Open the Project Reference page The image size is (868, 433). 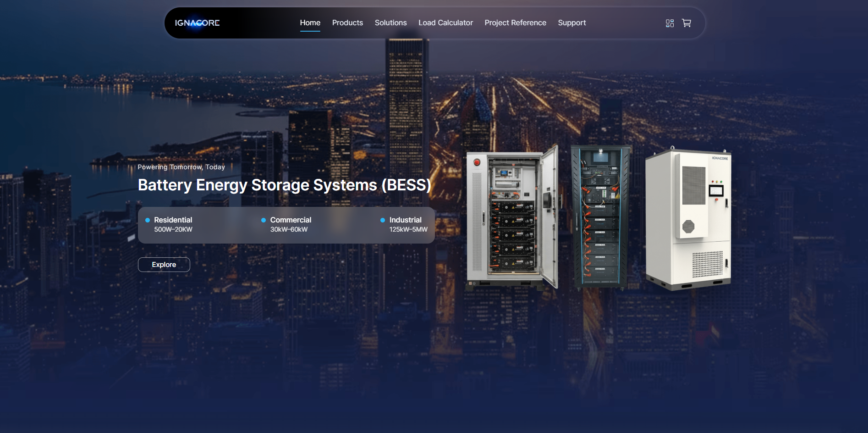[x=516, y=23]
